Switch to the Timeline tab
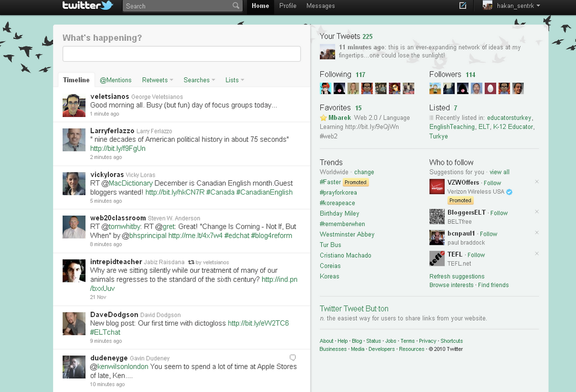 tap(76, 80)
